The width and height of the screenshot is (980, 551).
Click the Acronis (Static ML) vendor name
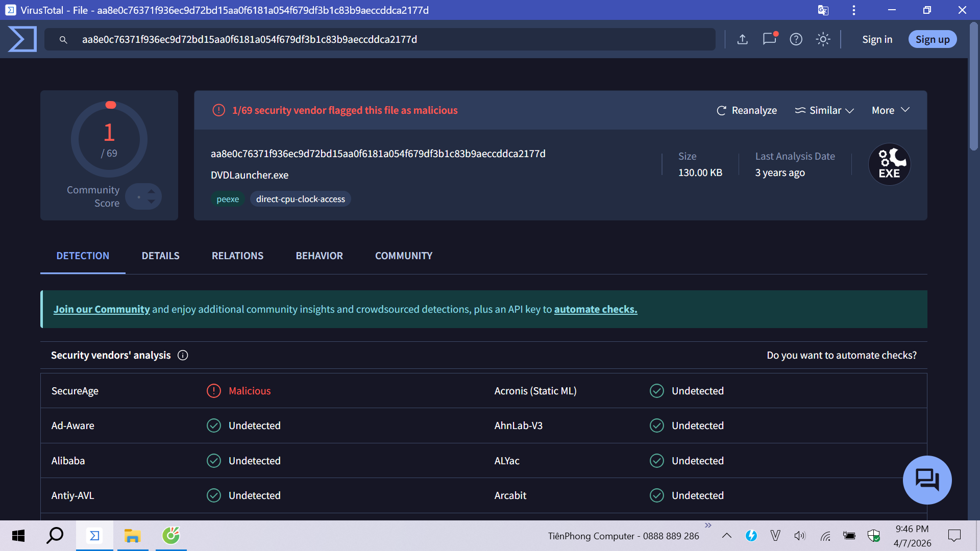(x=535, y=391)
